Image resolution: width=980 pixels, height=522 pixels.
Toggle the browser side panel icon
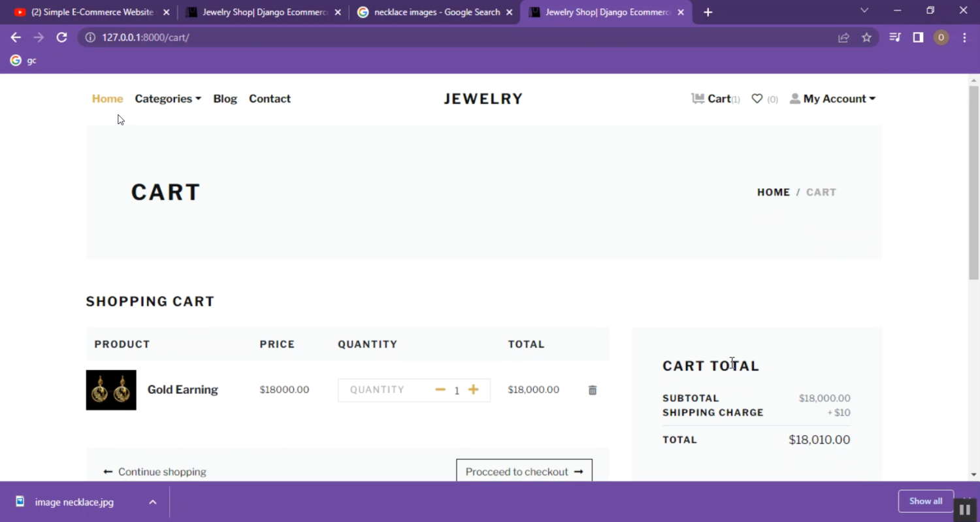918,37
